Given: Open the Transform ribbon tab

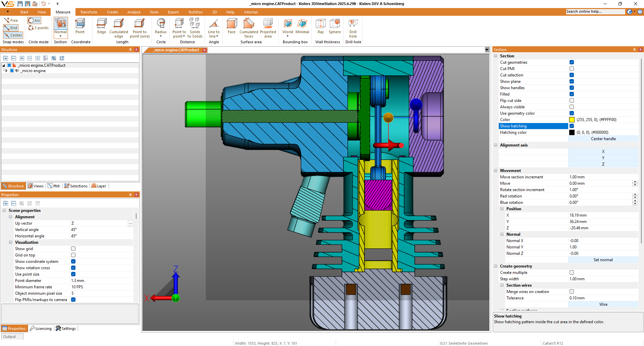Looking at the screenshot, I should tap(89, 12).
